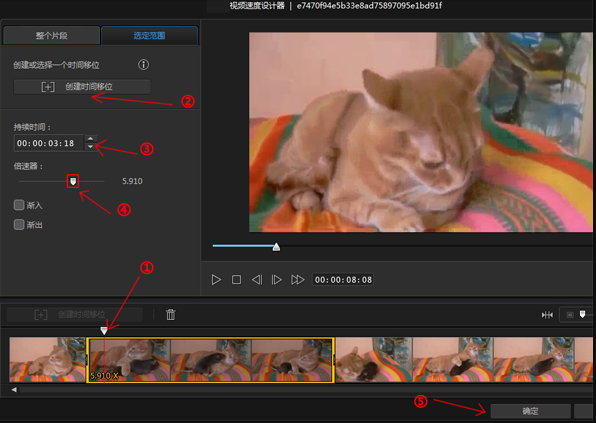The width and height of the screenshot is (596, 423).
Task: Click the fast forward icon
Action: tap(298, 280)
